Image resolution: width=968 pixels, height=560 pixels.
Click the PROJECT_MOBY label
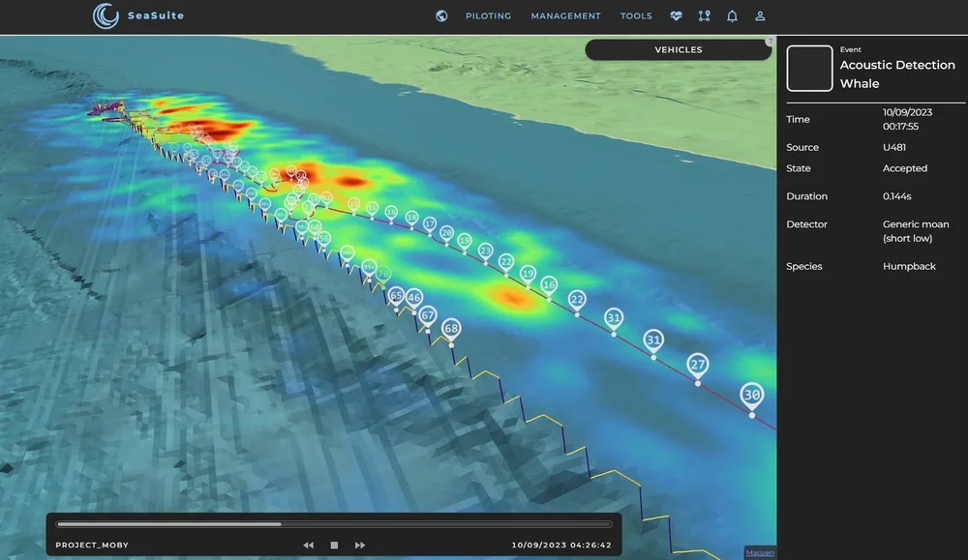[92, 545]
